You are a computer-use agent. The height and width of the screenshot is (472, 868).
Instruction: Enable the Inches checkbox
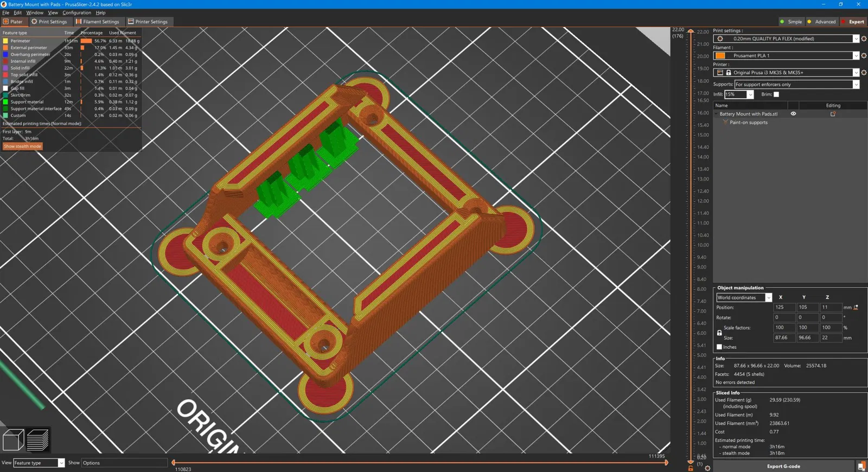tap(719, 347)
